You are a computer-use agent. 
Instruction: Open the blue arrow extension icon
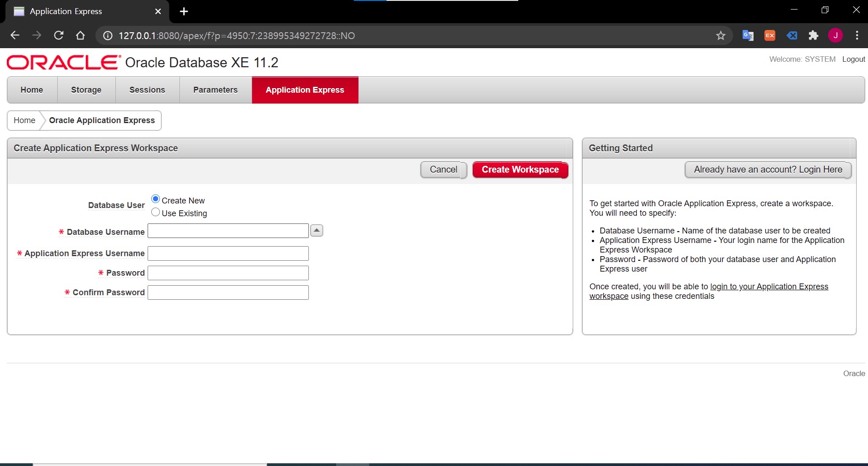pos(792,35)
